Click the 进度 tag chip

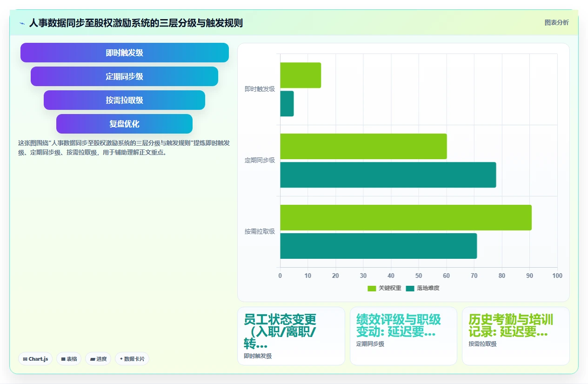point(98,359)
